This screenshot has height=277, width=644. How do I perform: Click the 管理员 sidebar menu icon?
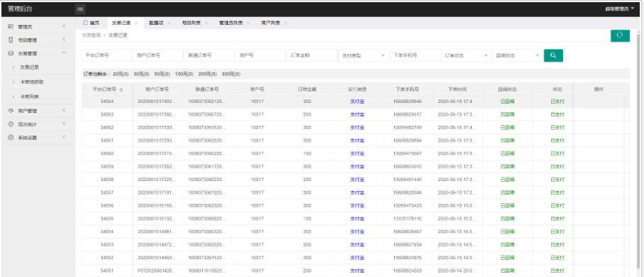tap(11, 27)
